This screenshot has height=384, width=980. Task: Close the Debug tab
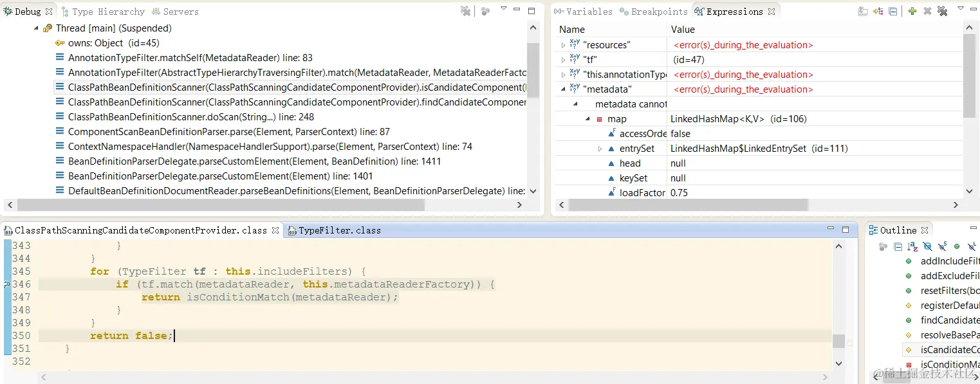49,12
